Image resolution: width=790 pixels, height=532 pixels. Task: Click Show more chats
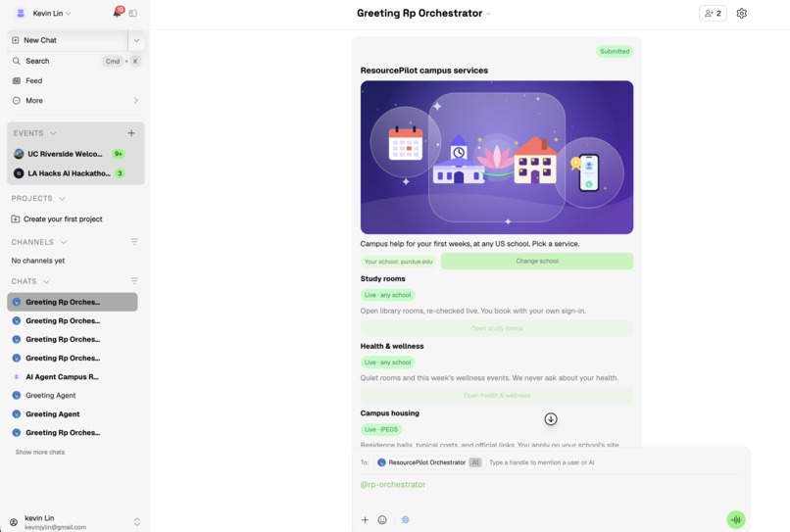coord(40,452)
